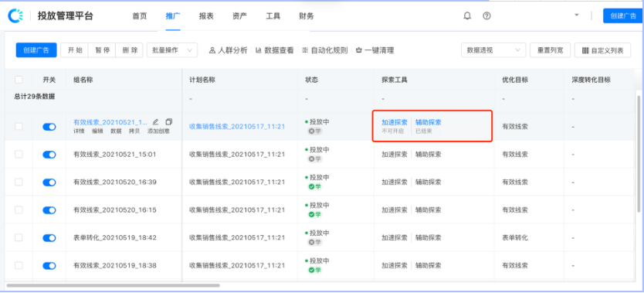Image resolution: width=644 pixels, height=293 pixels.
Task: Open the 数据透视 dropdown
Action: click(x=493, y=50)
